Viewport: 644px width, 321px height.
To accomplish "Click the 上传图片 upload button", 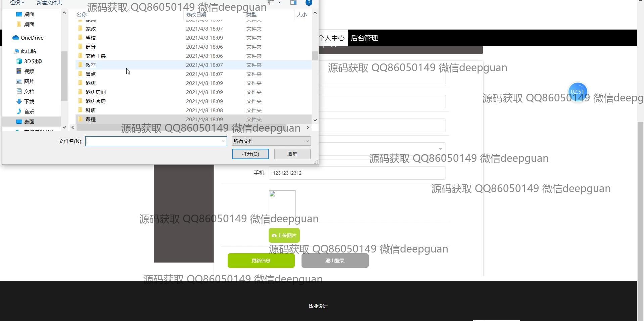I will point(284,235).
